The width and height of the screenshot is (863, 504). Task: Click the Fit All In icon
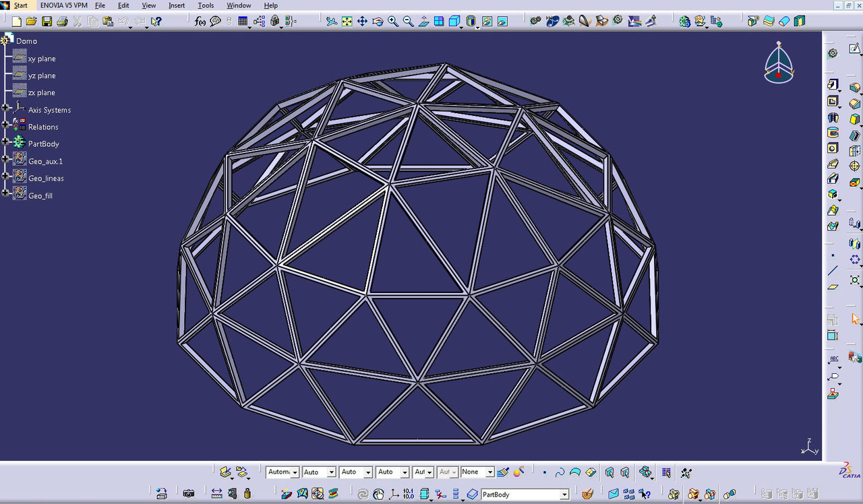347,22
